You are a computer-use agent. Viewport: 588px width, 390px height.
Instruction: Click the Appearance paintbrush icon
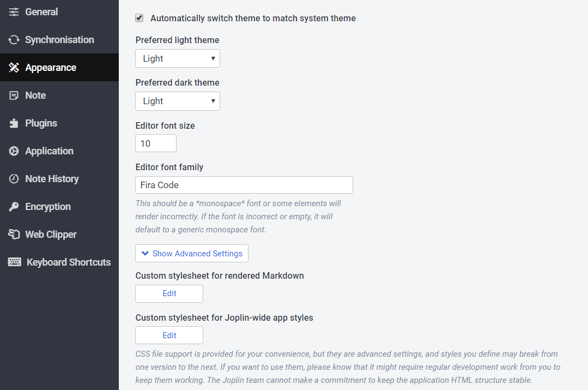14,68
